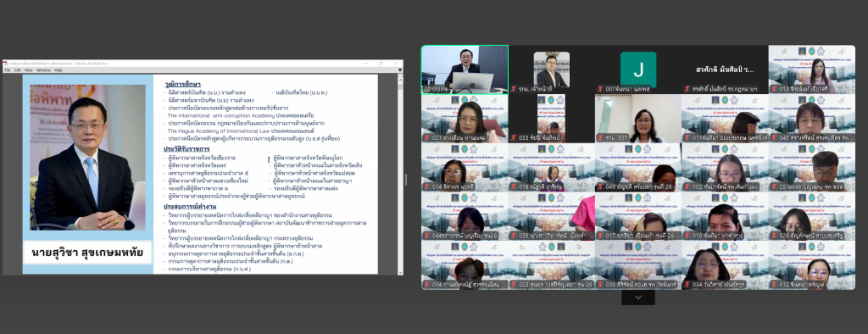
Task: Select participant 045 video tile
Action: tap(811, 119)
